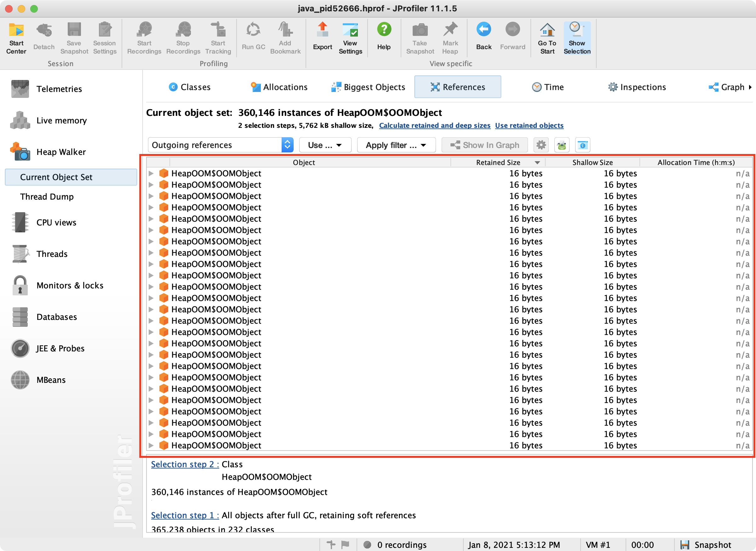This screenshot has width=756, height=551.
Task: Click the 0 recordings status indicator
Action: pos(395,545)
